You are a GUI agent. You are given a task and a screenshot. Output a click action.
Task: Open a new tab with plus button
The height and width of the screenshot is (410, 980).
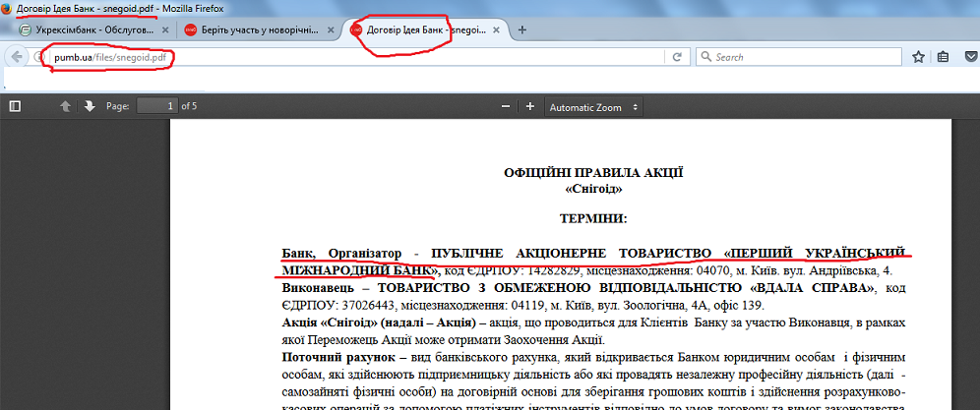click(x=522, y=29)
